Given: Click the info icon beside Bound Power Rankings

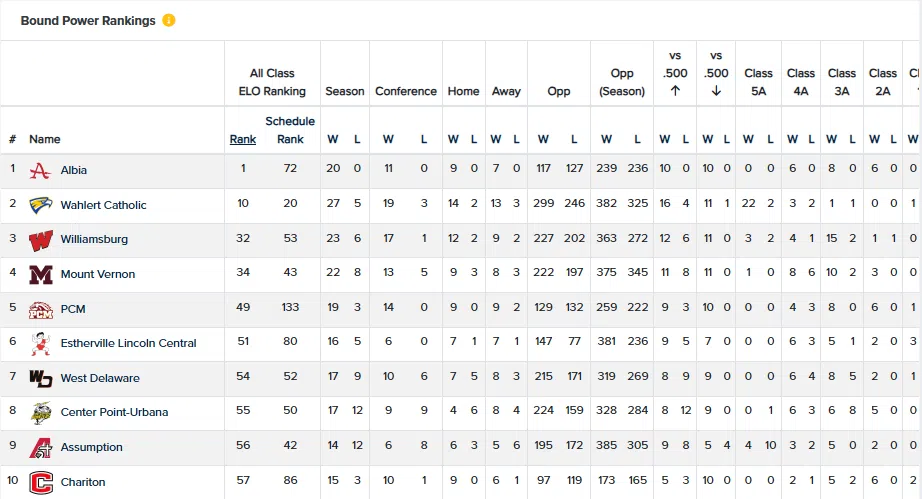Looking at the screenshot, I should (169, 20).
